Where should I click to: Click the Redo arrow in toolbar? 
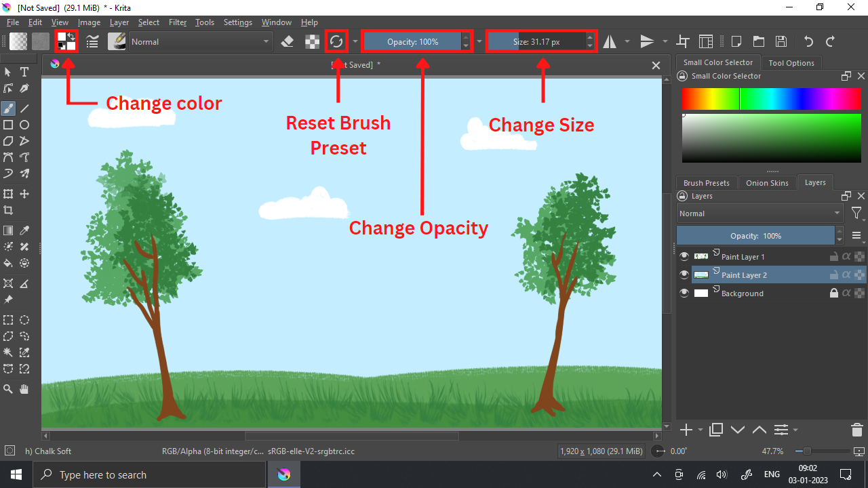(830, 41)
